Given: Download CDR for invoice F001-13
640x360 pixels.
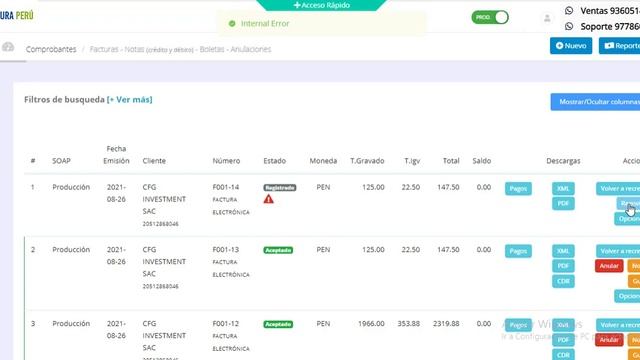Looking at the screenshot, I should pos(563,281).
